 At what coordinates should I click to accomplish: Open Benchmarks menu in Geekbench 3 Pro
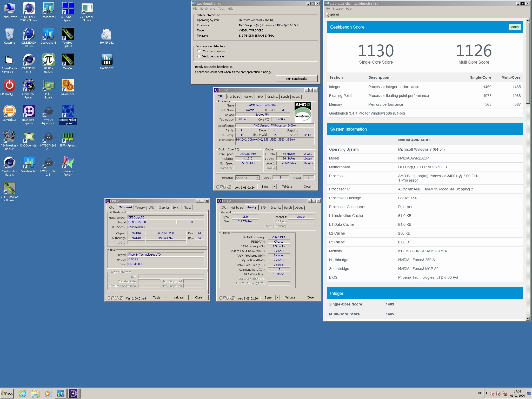tap(208, 9)
